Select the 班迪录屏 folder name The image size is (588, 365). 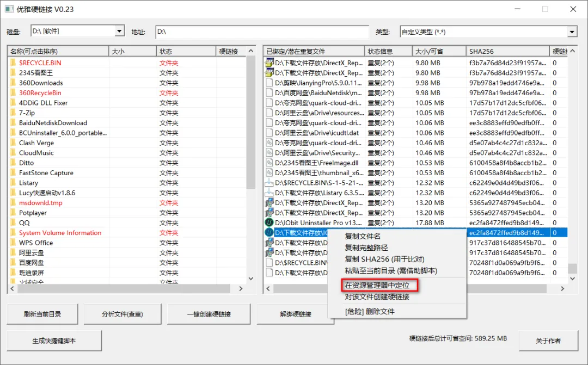[32, 273]
